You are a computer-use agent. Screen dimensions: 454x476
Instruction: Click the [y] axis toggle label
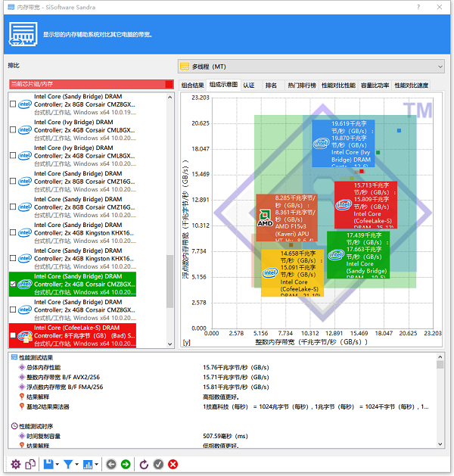186,342
